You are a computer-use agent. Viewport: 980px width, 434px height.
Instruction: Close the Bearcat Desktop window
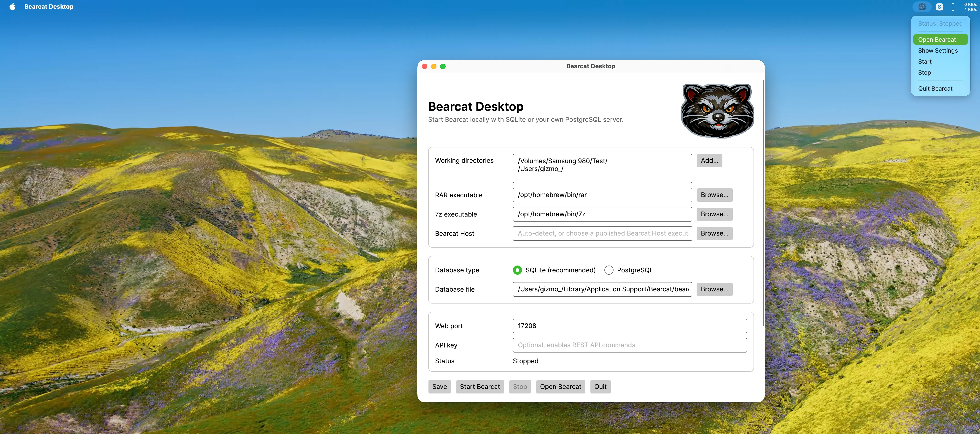tap(425, 66)
